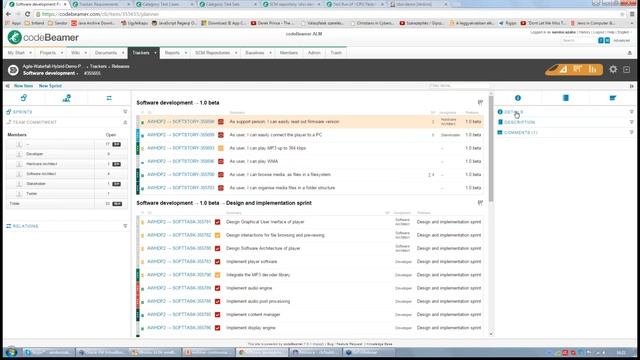This screenshot has height=360, width=640.
Task: Click into the Search input field
Action: point(578,40)
